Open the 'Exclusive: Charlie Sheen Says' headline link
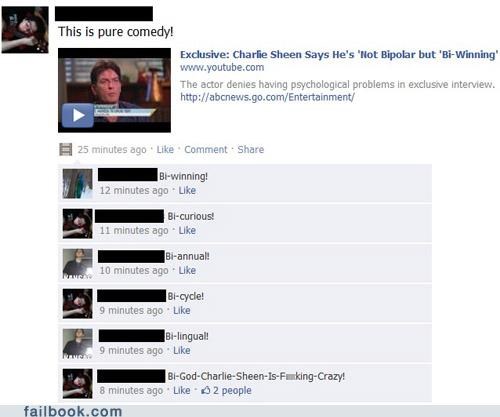The image size is (500, 417). [339, 54]
